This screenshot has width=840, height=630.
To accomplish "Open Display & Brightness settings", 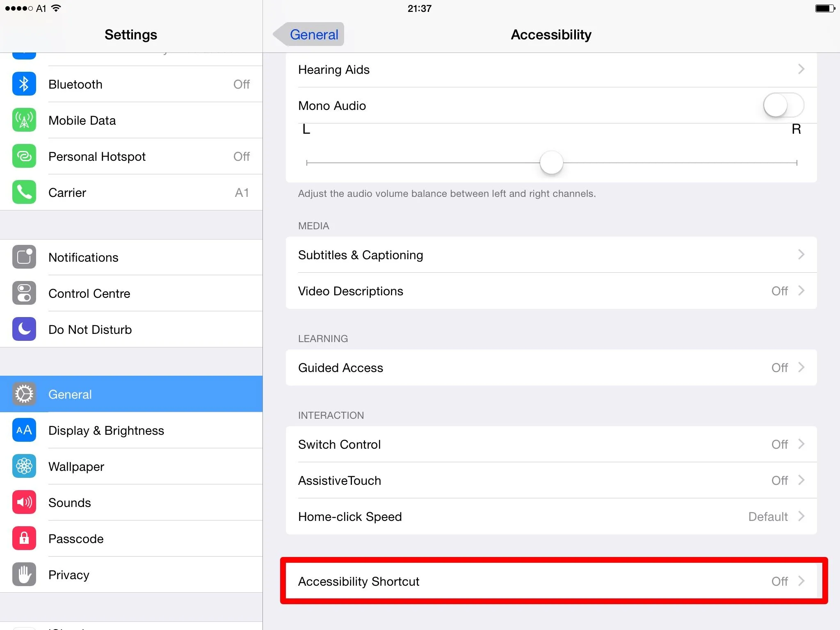I will 131,430.
